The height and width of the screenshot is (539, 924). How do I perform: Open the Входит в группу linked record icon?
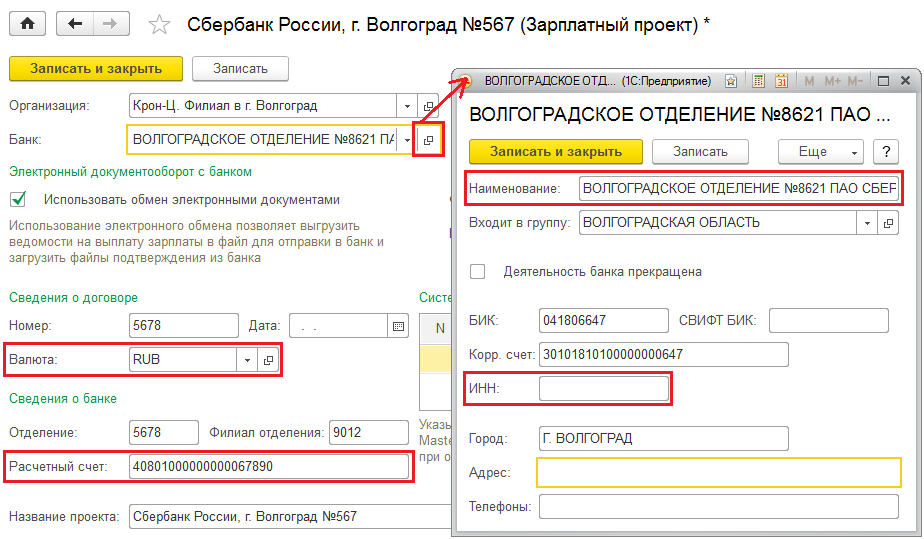(888, 223)
